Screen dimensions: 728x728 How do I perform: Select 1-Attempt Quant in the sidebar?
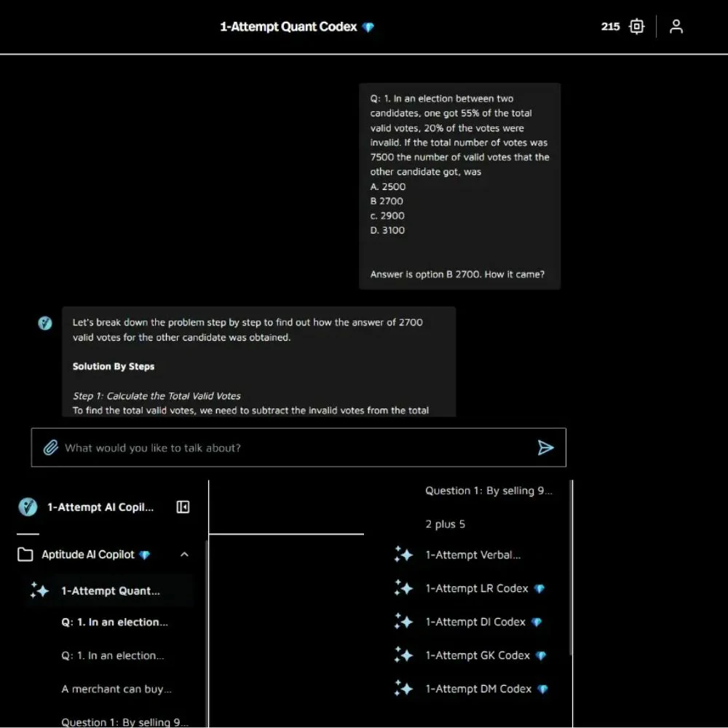111,591
